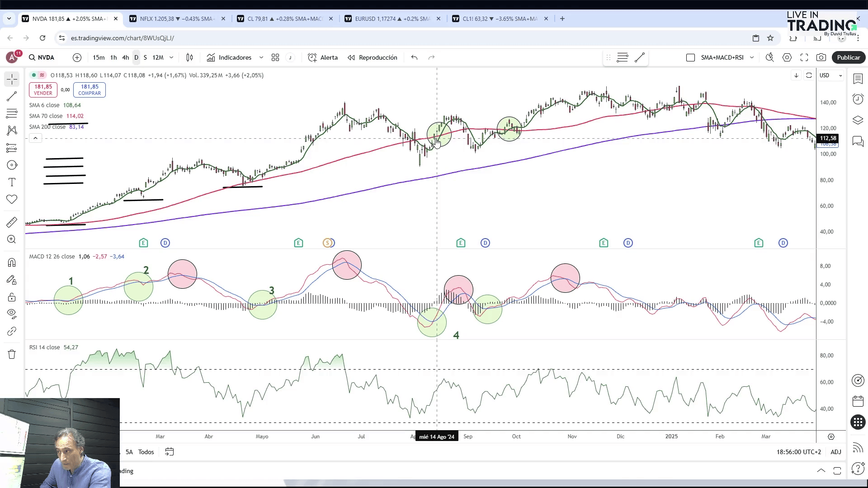Select the Text annotation tool
The width and height of the screenshot is (868, 488).
coord(12,182)
